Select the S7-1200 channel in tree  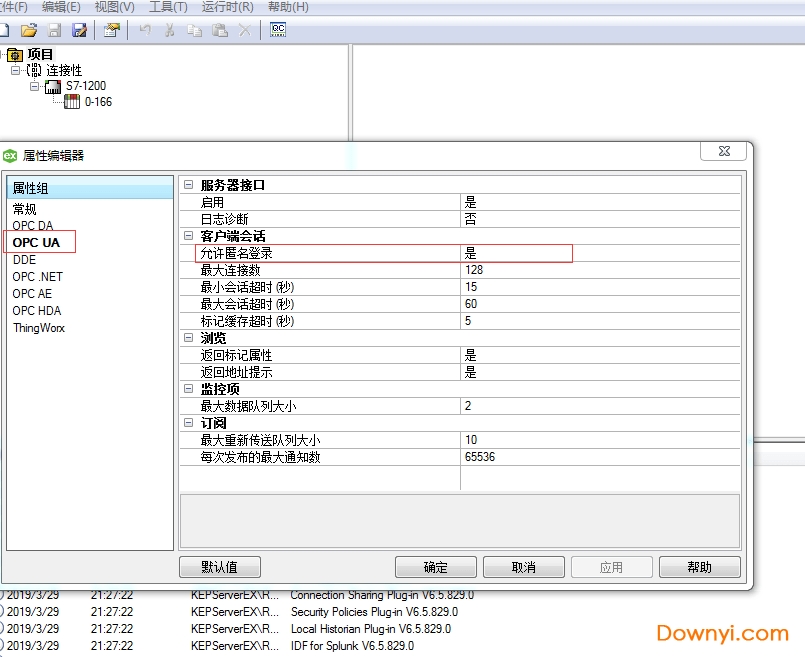click(85, 86)
